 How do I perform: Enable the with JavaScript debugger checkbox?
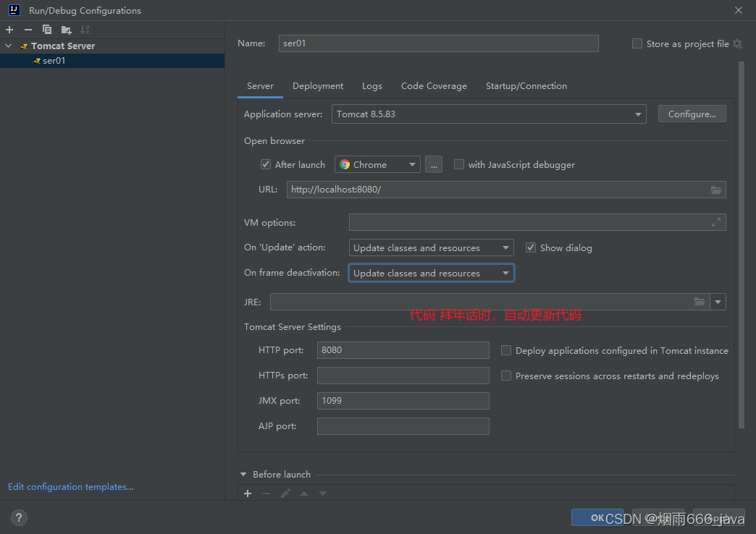click(x=459, y=164)
